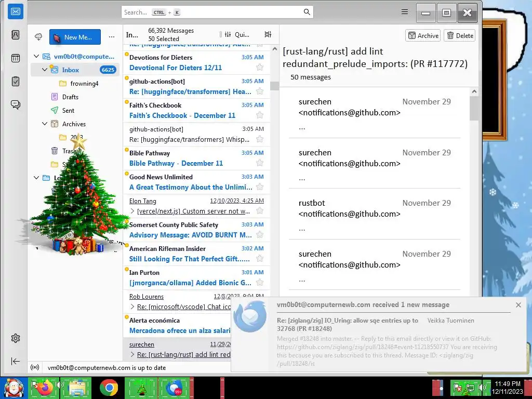Image resolution: width=532 pixels, height=399 pixels.
Task: Collapse the Local Folders tree
Action: point(36,178)
